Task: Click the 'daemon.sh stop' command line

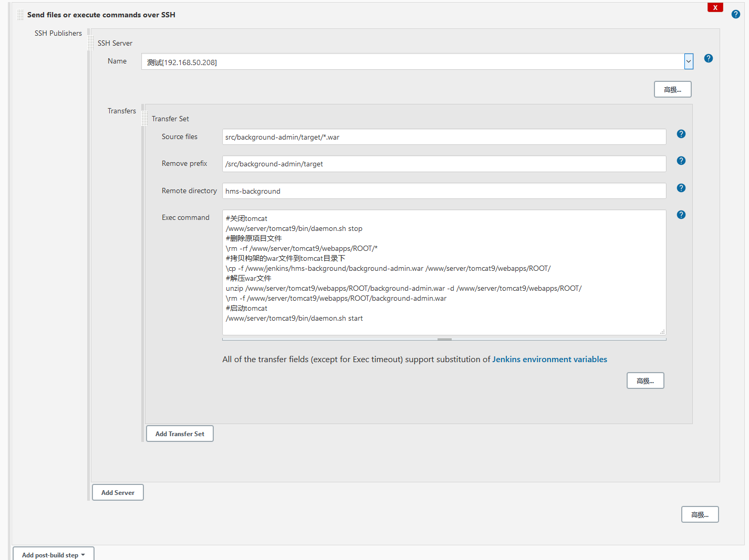Action: (x=294, y=228)
